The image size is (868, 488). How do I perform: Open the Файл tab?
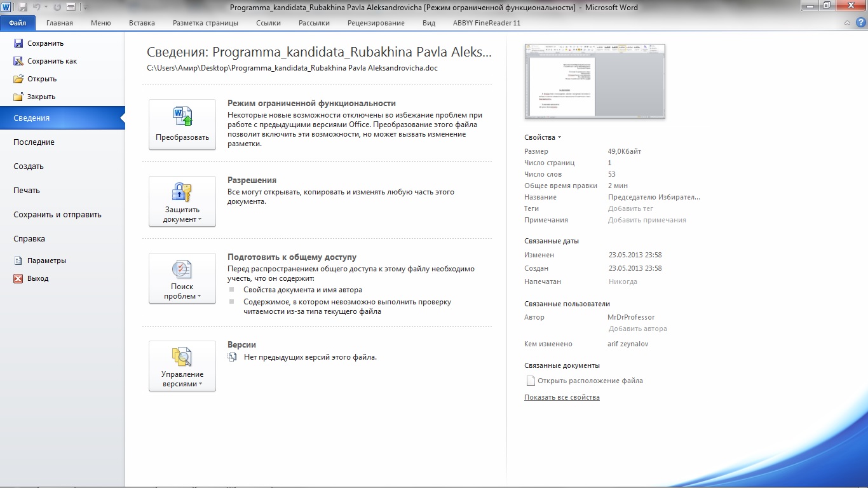coord(18,23)
